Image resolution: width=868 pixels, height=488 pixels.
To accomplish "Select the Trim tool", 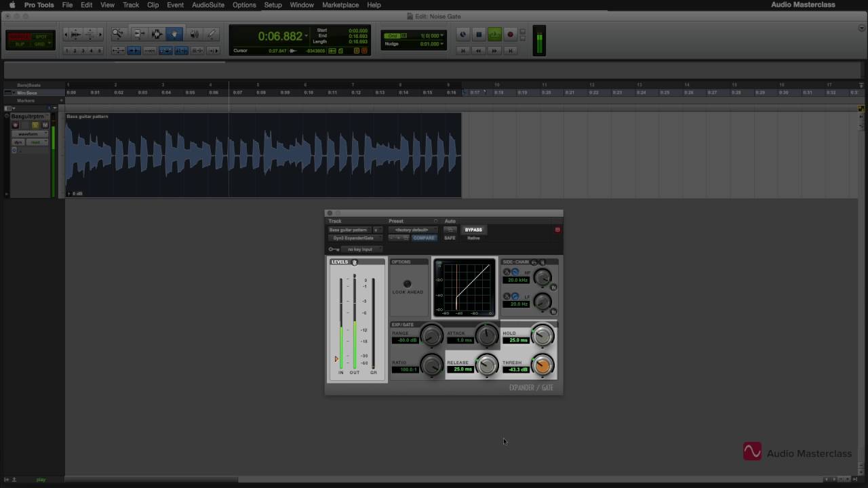I will point(139,33).
